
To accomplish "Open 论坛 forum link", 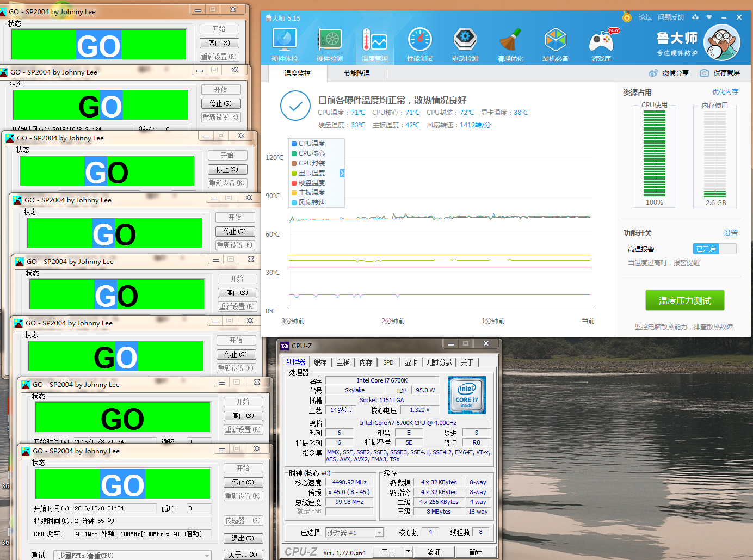I will [x=645, y=17].
